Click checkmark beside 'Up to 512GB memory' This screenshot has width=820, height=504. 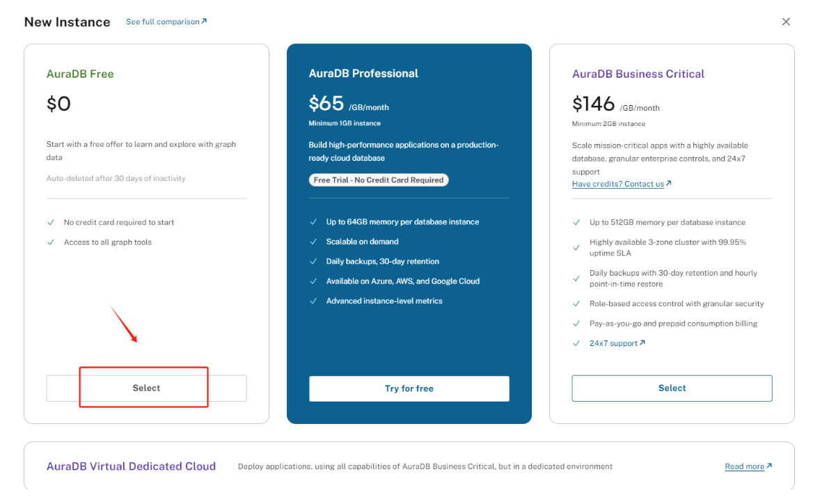pyautogui.click(x=576, y=223)
